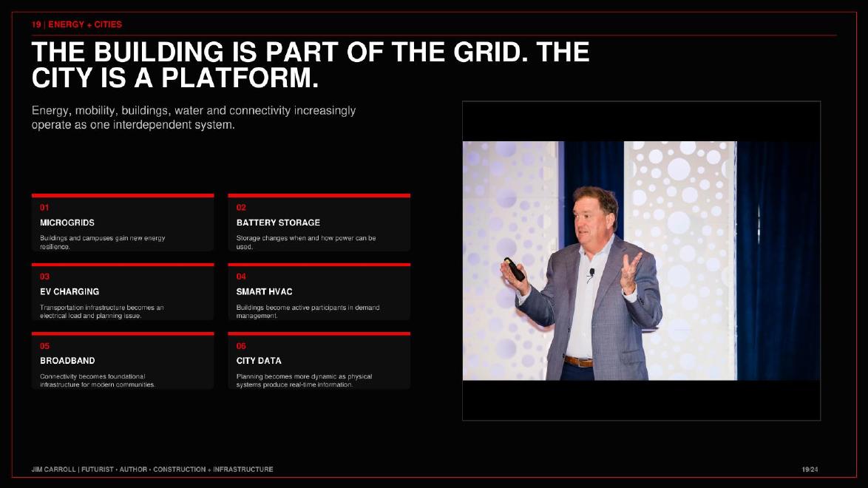
Task: Select text "Storage changes when and how power can be used."
Action: point(306,242)
